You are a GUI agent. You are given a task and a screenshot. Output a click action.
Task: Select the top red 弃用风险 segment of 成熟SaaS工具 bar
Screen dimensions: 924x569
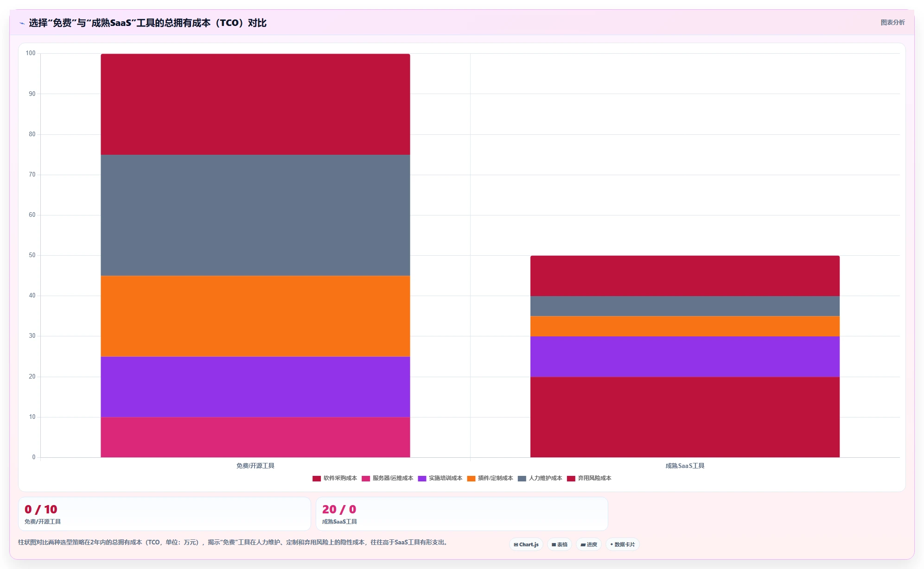click(x=685, y=276)
